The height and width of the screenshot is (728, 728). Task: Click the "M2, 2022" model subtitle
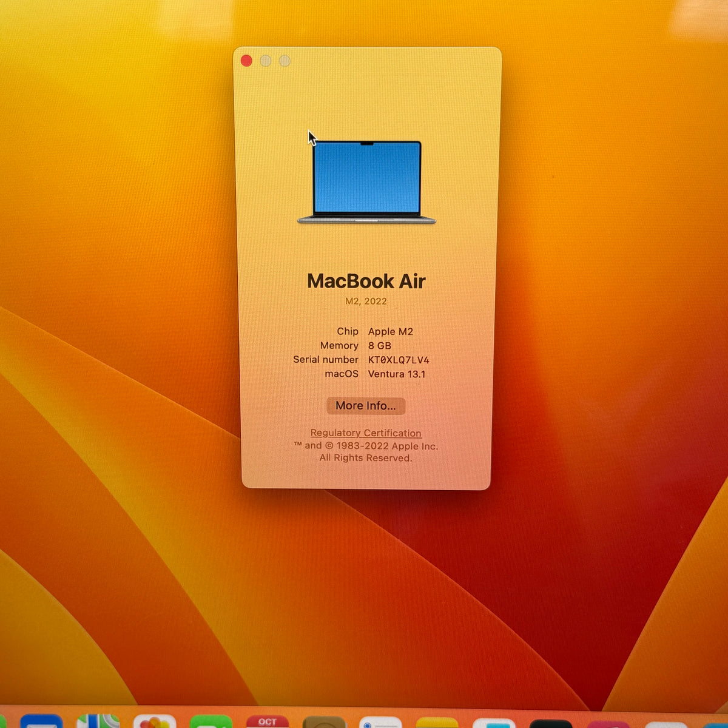point(366,301)
